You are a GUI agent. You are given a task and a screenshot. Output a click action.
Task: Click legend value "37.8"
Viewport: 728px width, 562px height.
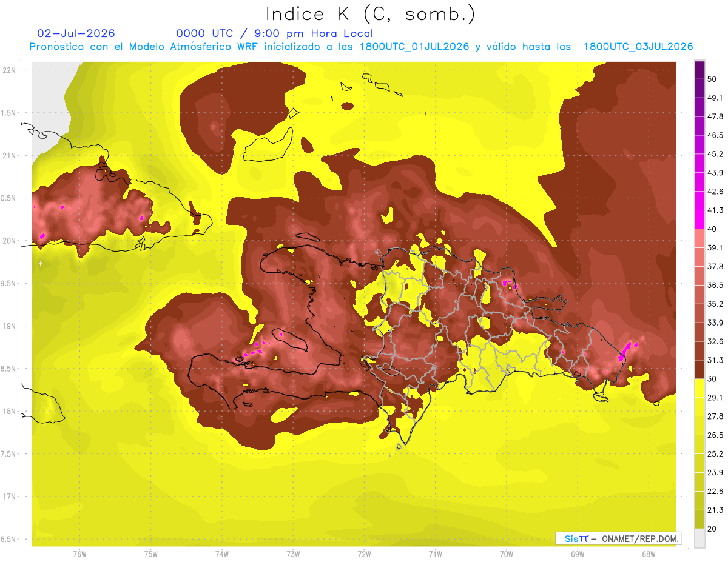click(715, 266)
